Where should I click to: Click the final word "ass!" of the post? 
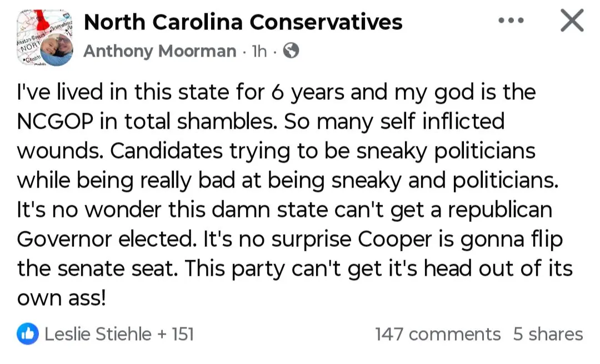point(86,299)
